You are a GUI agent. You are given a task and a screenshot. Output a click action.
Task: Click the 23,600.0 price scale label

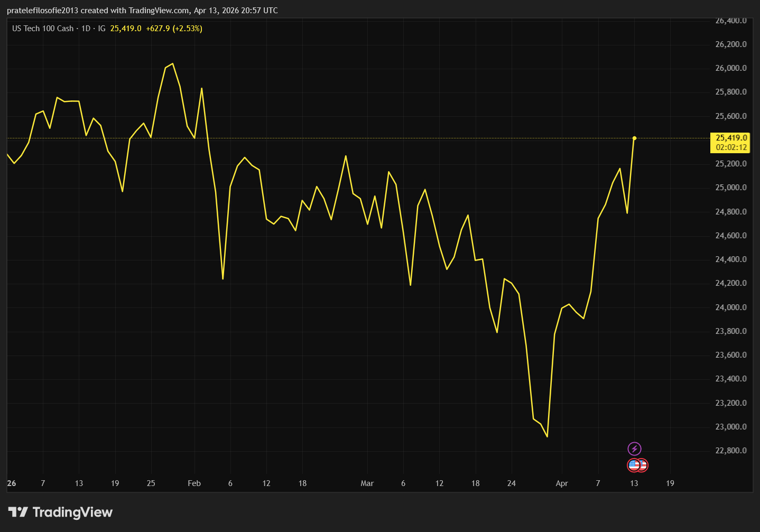[x=731, y=355]
